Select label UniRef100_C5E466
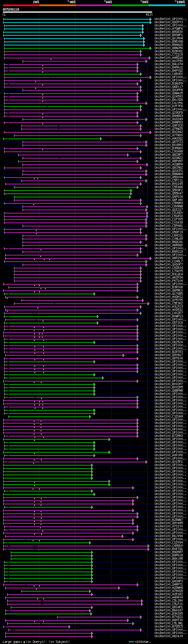 pos(169,187)
